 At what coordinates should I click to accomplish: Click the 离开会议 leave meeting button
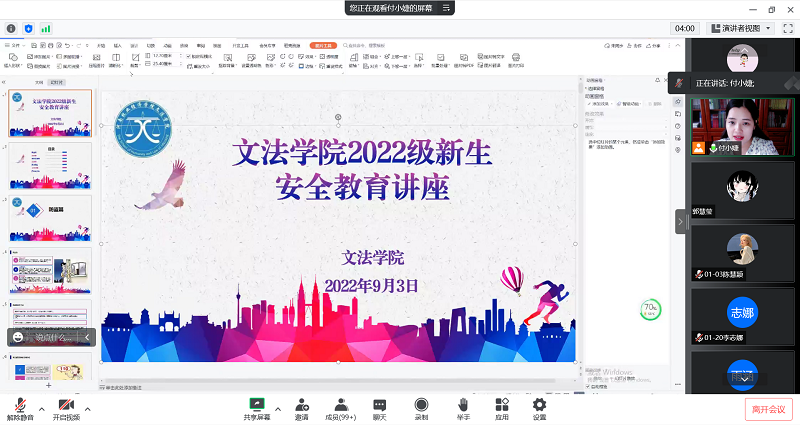pyautogui.click(x=768, y=409)
